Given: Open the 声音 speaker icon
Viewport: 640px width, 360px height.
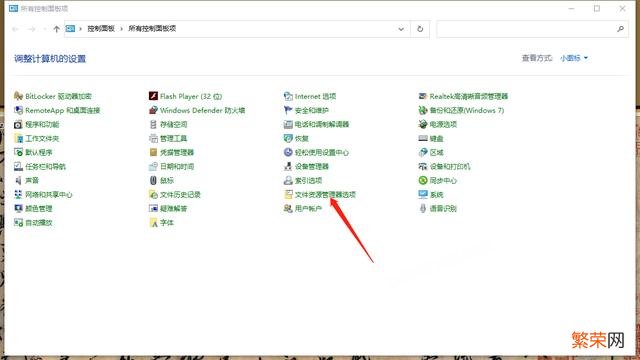Looking at the screenshot, I should coord(18,180).
